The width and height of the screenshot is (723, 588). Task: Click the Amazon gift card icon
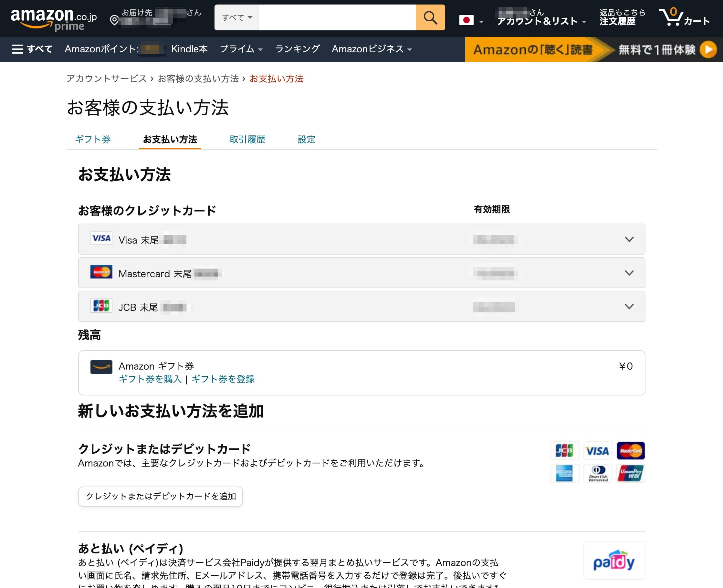101,367
